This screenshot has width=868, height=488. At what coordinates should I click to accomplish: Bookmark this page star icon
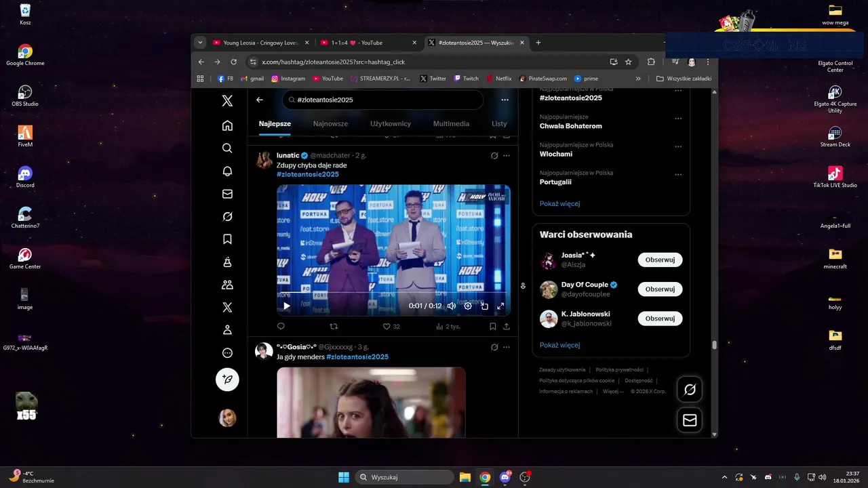(629, 62)
